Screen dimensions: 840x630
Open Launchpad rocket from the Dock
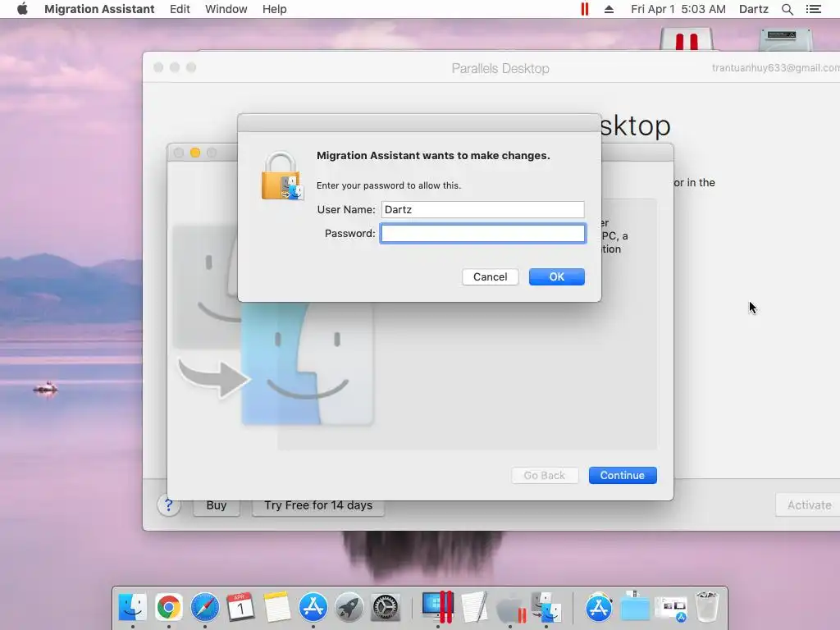tap(349, 608)
